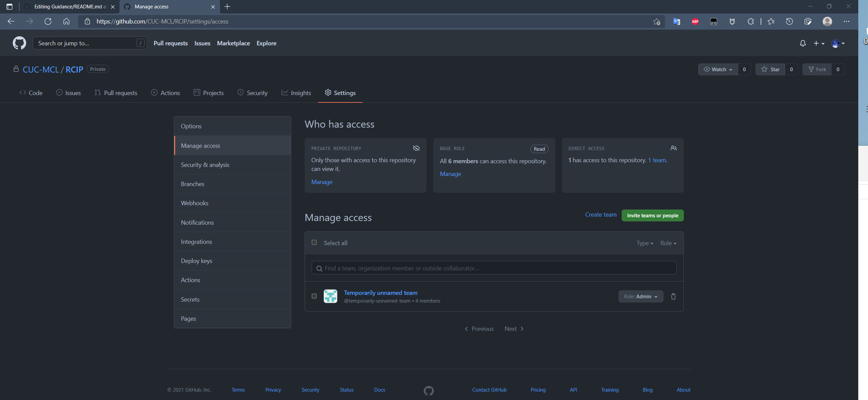This screenshot has height=400, width=868.
Task: Click the browser refresh icon
Action: coord(48,21)
